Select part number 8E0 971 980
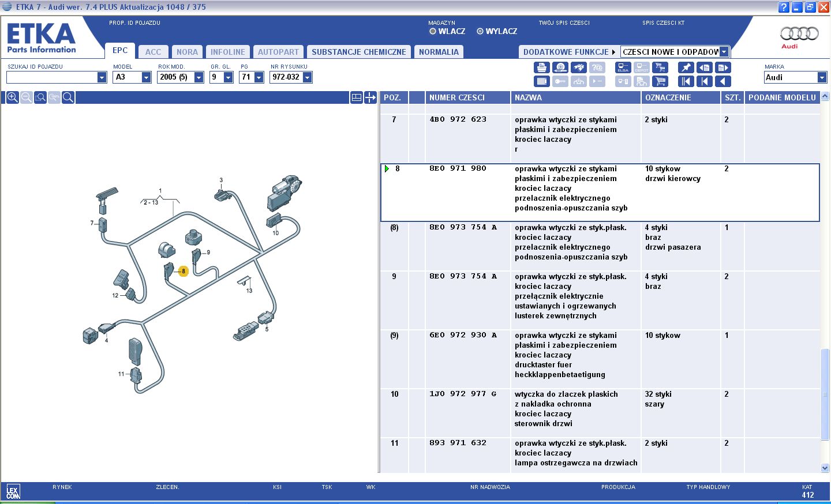831x504 pixels. pos(458,168)
